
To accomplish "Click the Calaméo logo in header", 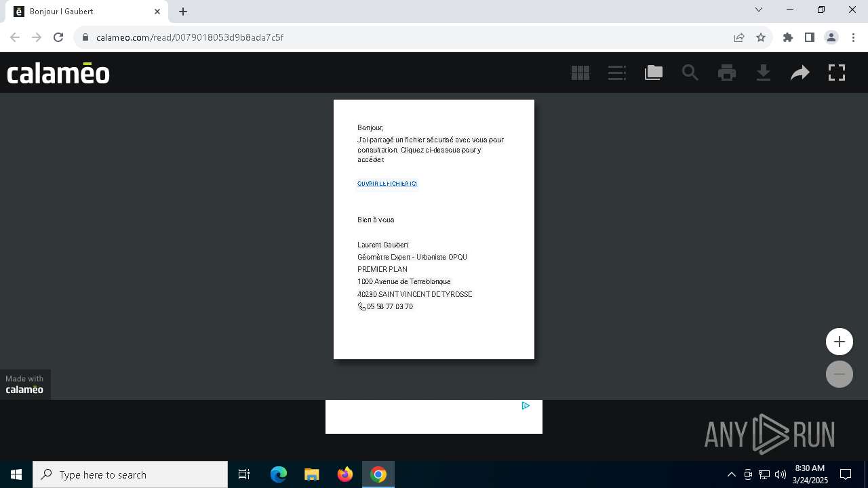I will pyautogui.click(x=58, y=73).
